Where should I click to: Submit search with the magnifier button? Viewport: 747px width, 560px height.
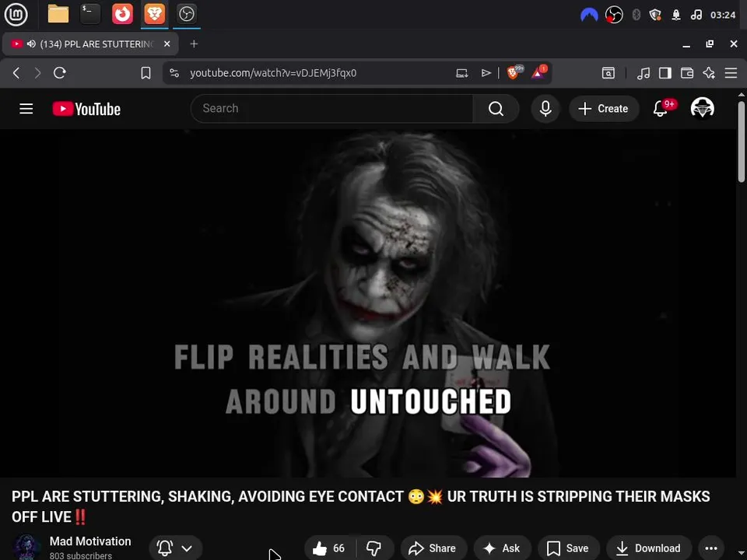(496, 109)
